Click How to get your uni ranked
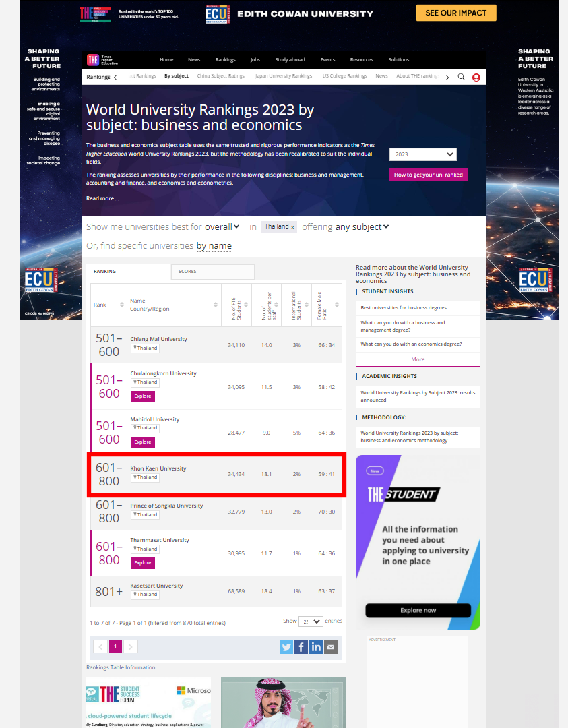 pyautogui.click(x=429, y=175)
